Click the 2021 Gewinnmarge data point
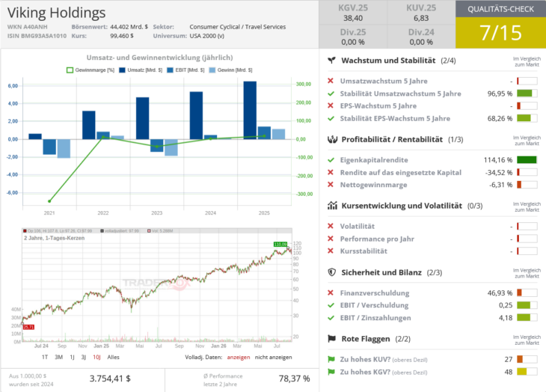 click(x=49, y=201)
